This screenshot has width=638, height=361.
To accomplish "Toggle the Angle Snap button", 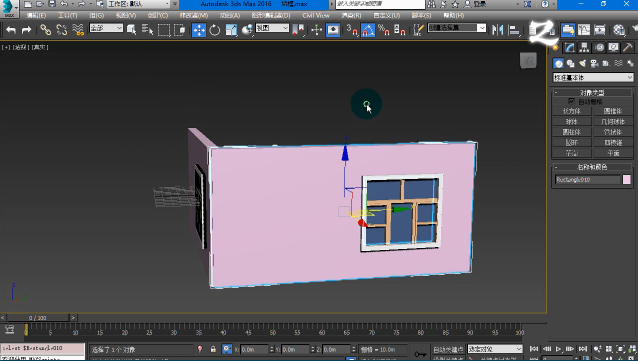I will click(x=368, y=30).
